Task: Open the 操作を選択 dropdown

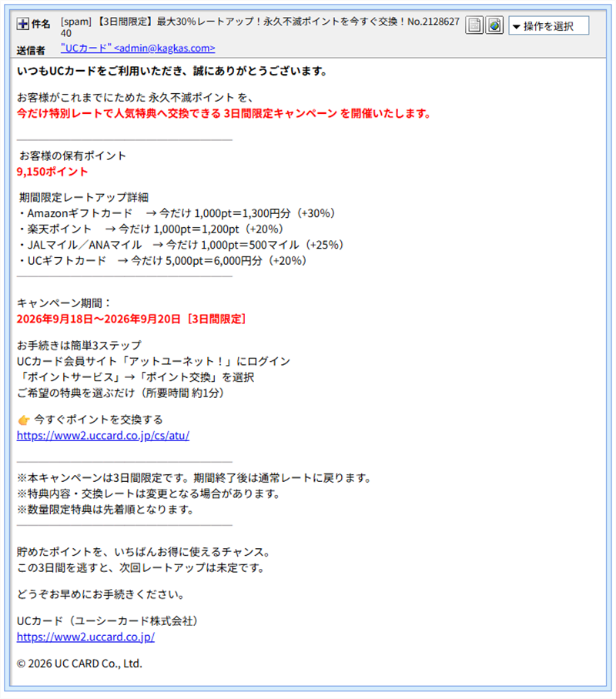Action: point(549,26)
